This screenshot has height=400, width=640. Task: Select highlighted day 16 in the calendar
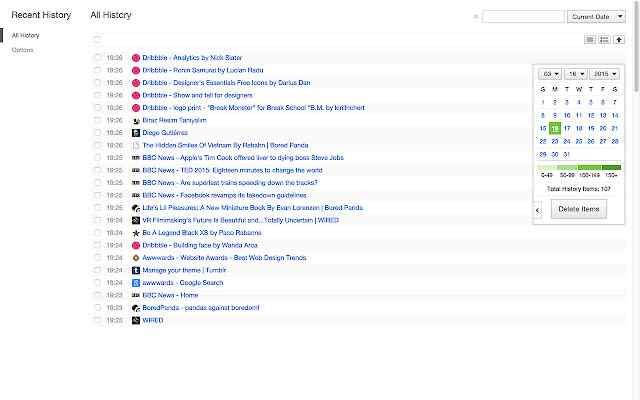point(555,129)
